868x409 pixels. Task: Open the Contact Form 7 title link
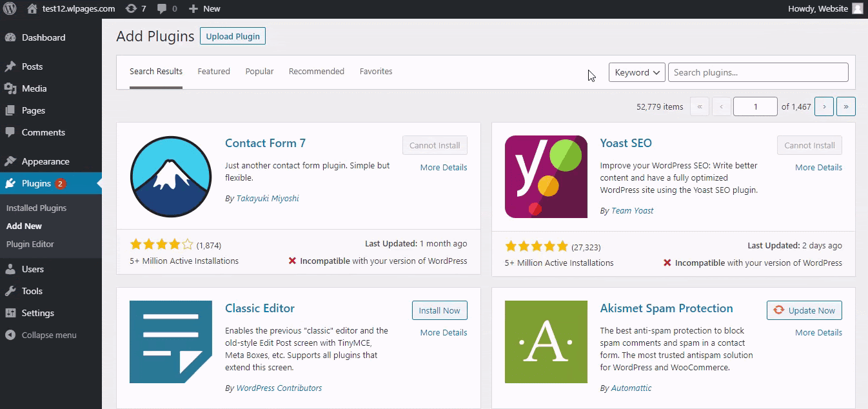pyautogui.click(x=265, y=143)
